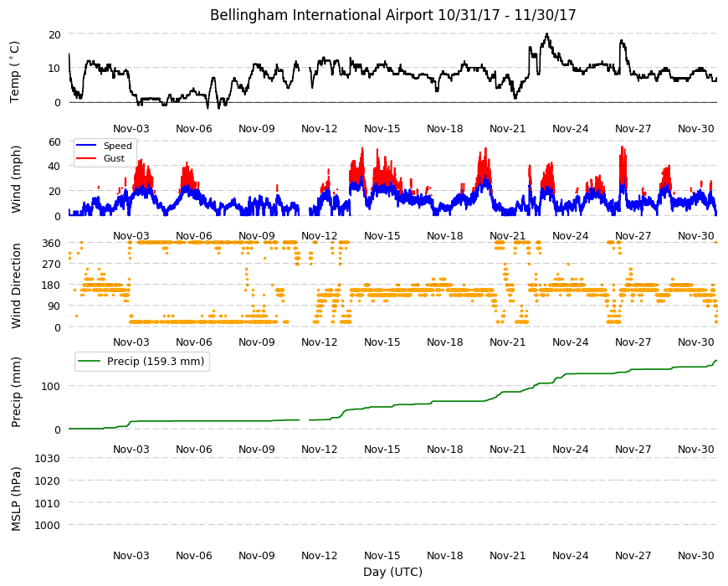The width and height of the screenshot is (728, 586).
Task: Click Nov-30 tick under MSLP plot
Action: (696, 555)
